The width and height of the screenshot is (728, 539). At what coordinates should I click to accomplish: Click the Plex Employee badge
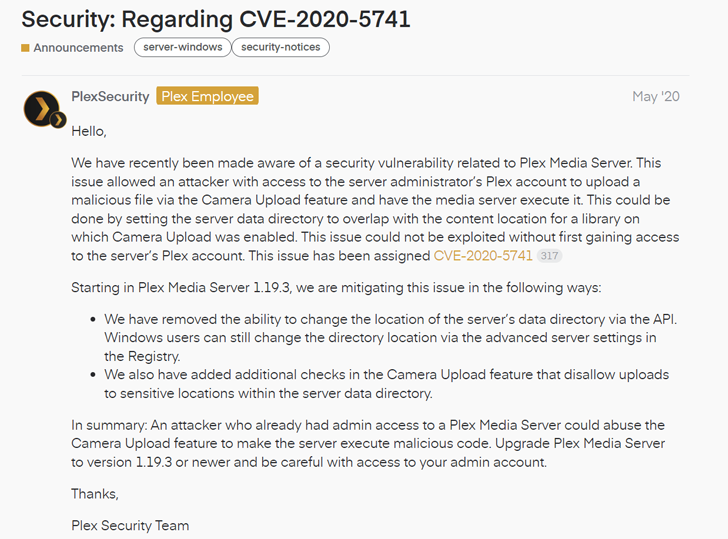point(208,96)
